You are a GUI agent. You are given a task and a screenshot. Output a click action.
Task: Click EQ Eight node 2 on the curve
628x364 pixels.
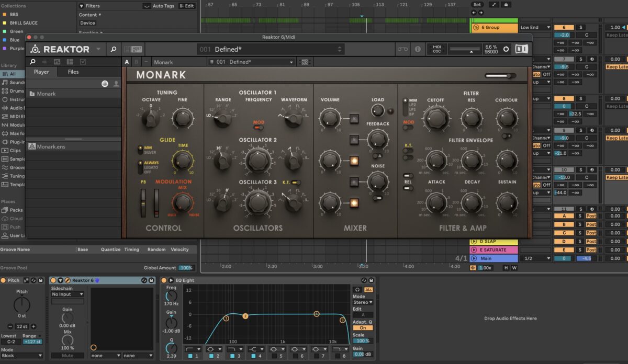pyautogui.click(x=245, y=316)
